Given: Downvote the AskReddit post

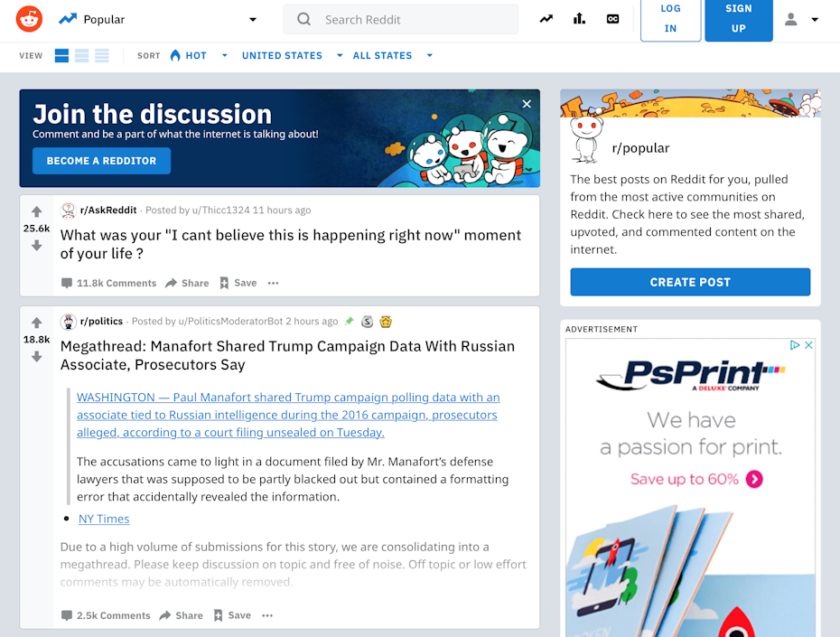Looking at the screenshot, I should pos(36,246).
